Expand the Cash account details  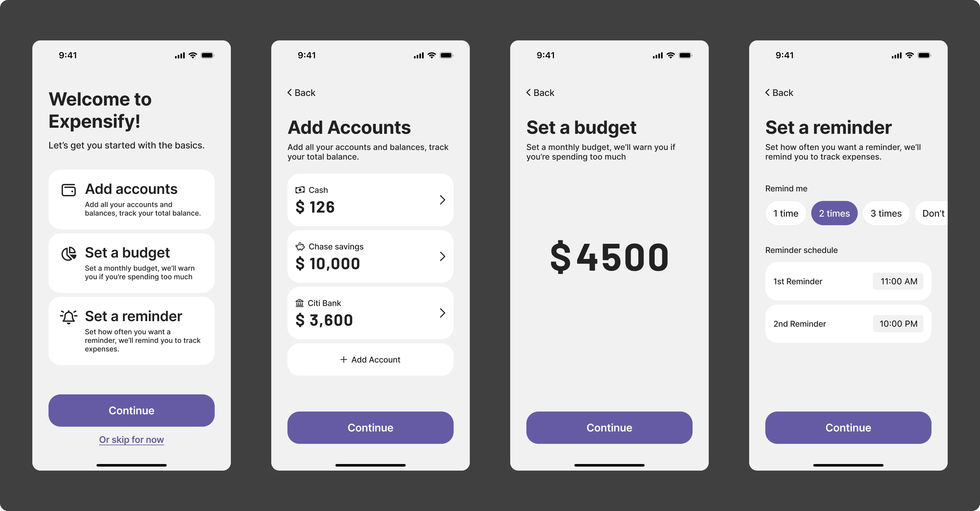tap(442, 199)
